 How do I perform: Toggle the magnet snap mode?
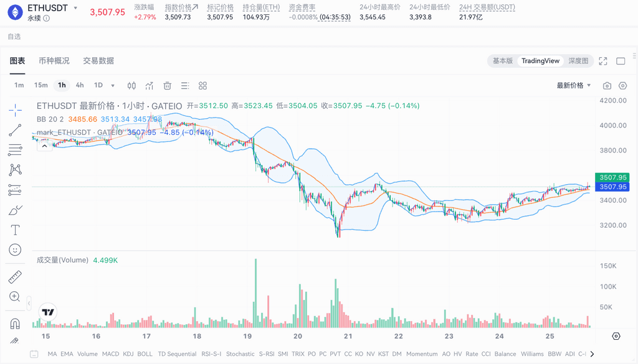[x=15, y=324]
